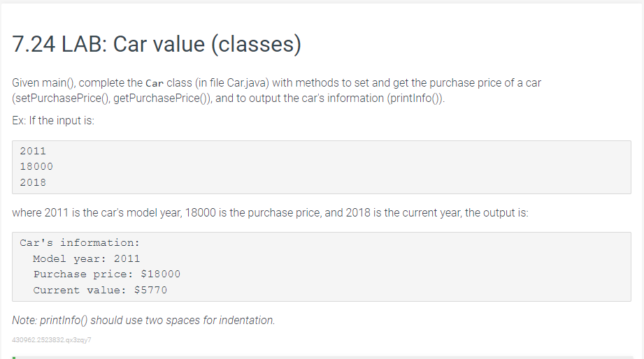Click the sample input line '18000'
Image resolution: width=644 pixels, height=359 pixels.
click(x=36, y=166)
